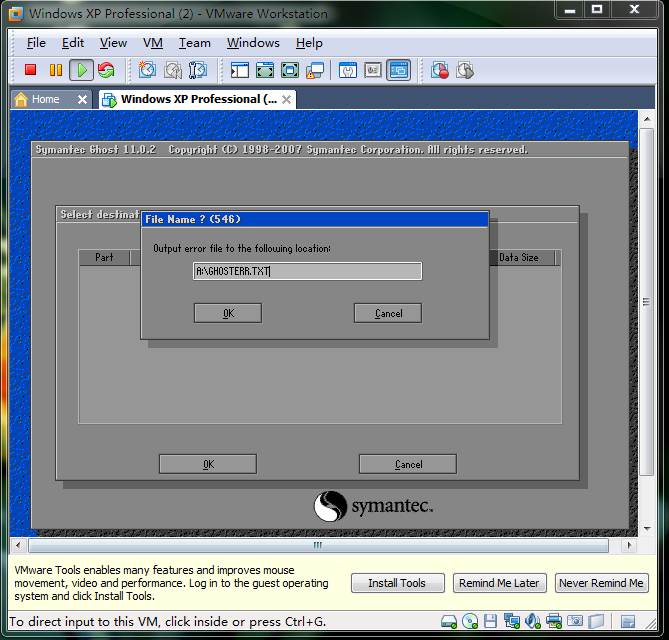Click the gray blank device status icon
The image size is (669, 640).
pyautogui.click(x=596, y=622)
